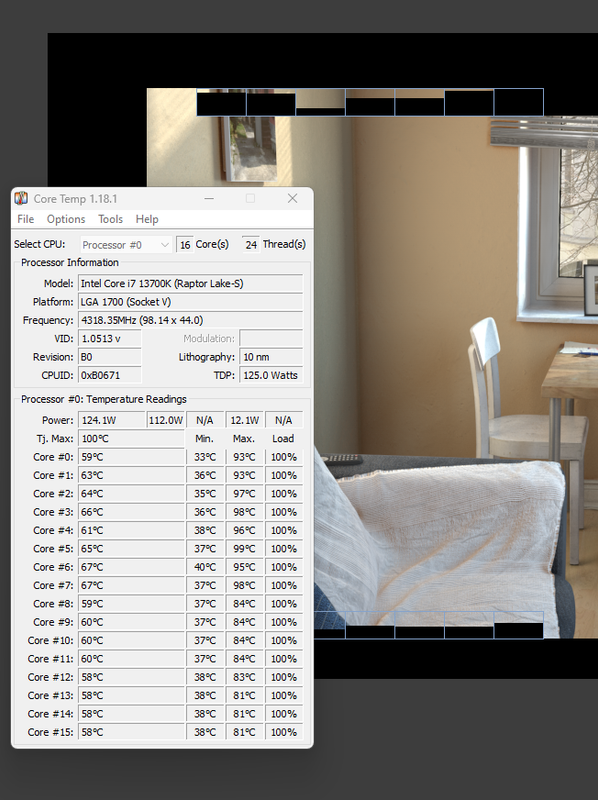Click the 24 threads count box
598x800 pixels.
(x=251, y=245)
